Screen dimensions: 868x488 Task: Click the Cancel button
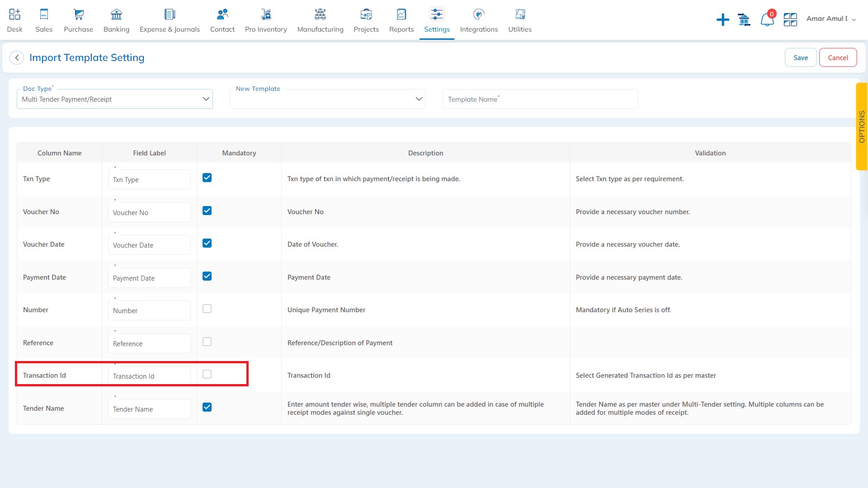pos(838,57)
